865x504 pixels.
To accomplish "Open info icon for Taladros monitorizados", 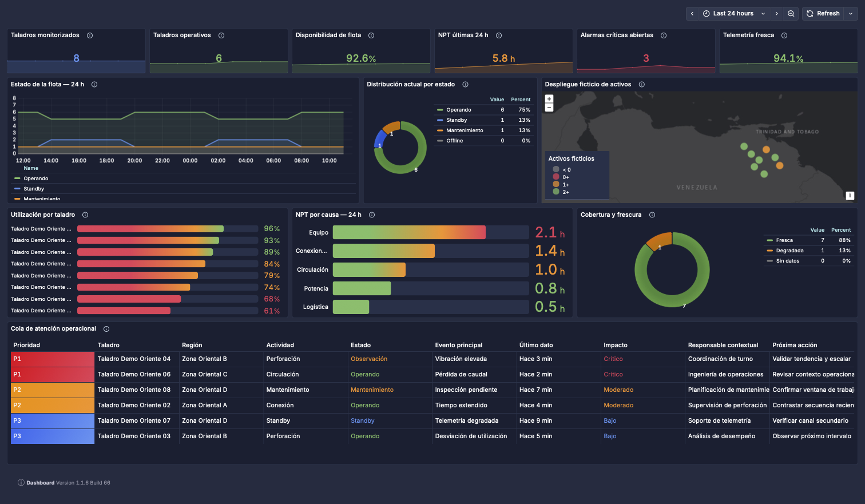I will (x=90, y=35).
